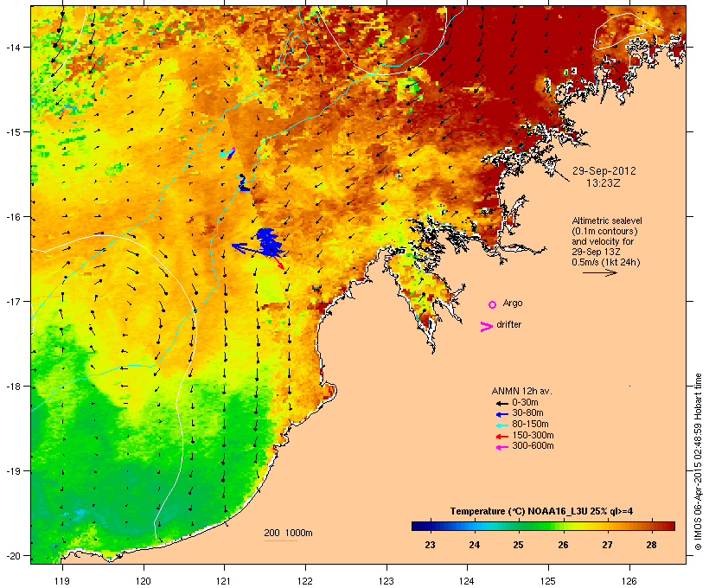Viewport: 709px width, 588px height.
Task: Click the 300-600m depth label
Action: (533, 446)
